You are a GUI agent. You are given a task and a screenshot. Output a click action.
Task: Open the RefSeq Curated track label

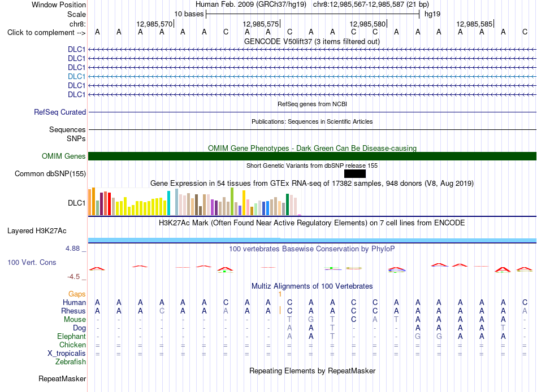[60, 112]
